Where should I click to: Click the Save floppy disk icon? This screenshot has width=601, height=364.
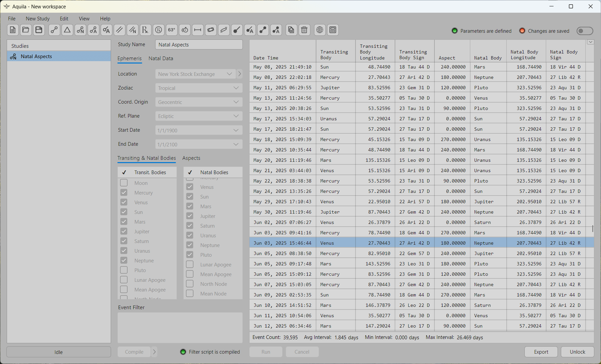coord(39,30)
